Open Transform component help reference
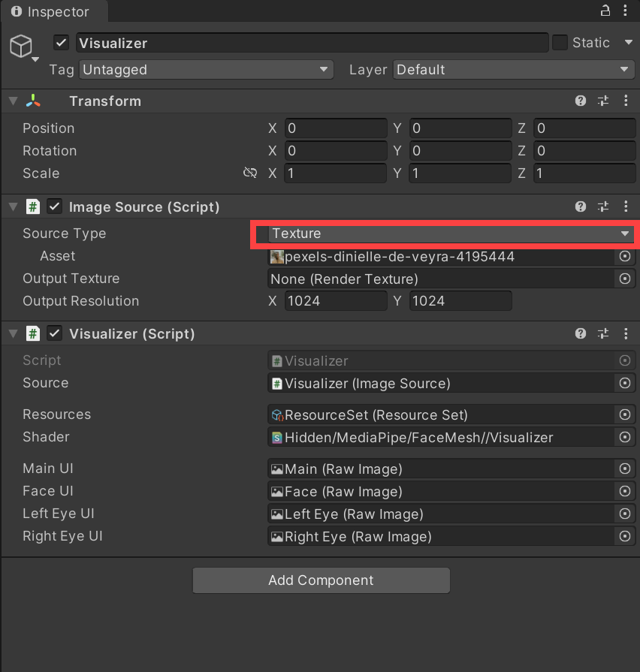Screen dimensions: 640x672 tap(581, 101)
